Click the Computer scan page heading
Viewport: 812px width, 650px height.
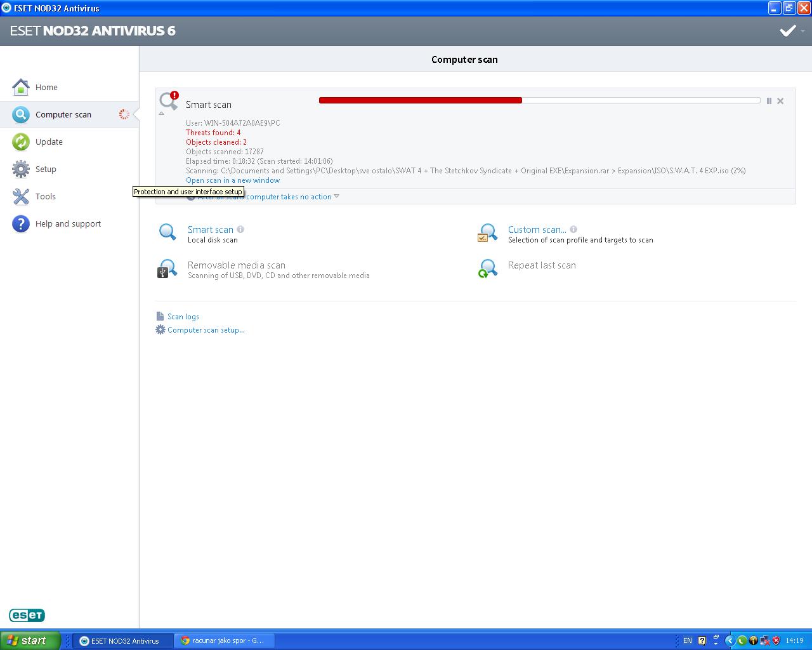pos(464,60)
